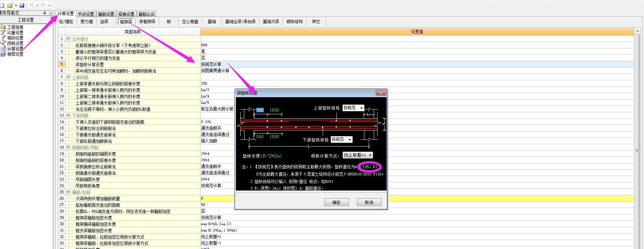Switch to the 节点设置 tab
644x249 pixels.
tap(86, 14)
